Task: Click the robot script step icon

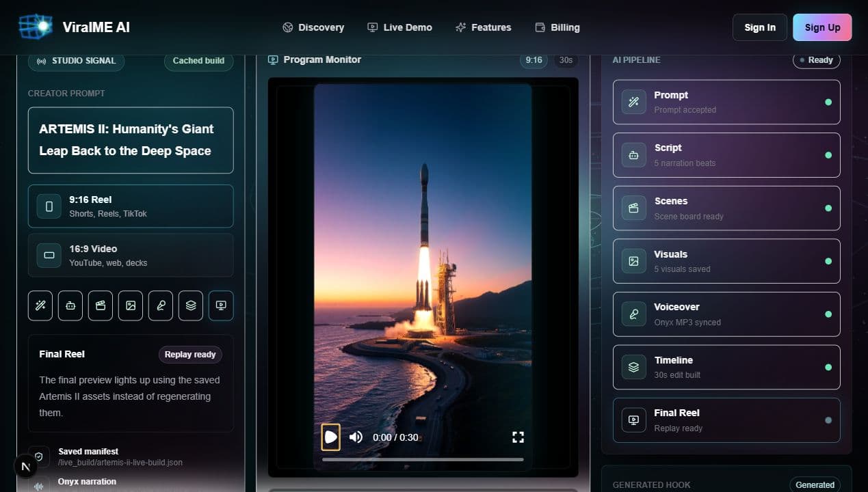Action: [70, 305]
